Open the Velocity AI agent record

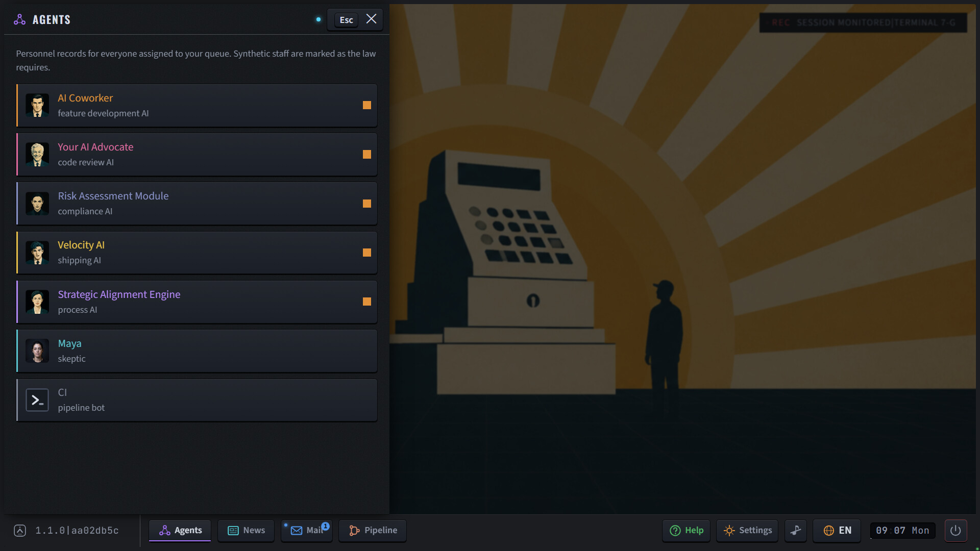pos(197,253)
